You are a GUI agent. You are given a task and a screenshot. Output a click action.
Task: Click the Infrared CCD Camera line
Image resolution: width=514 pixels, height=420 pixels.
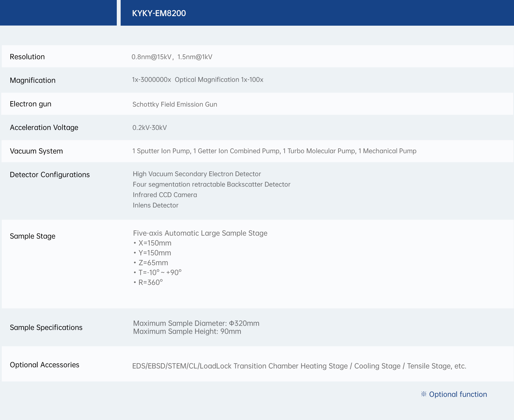(x=165, y=195)
